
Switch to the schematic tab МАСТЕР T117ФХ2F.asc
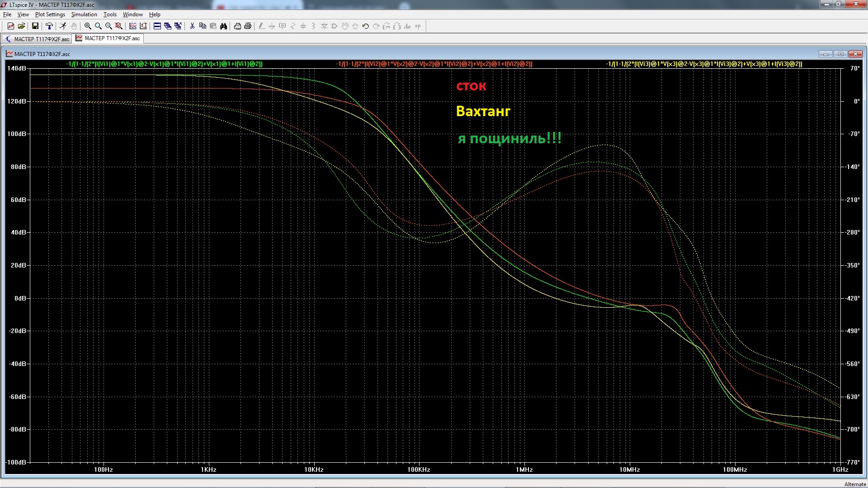point(37,39)
